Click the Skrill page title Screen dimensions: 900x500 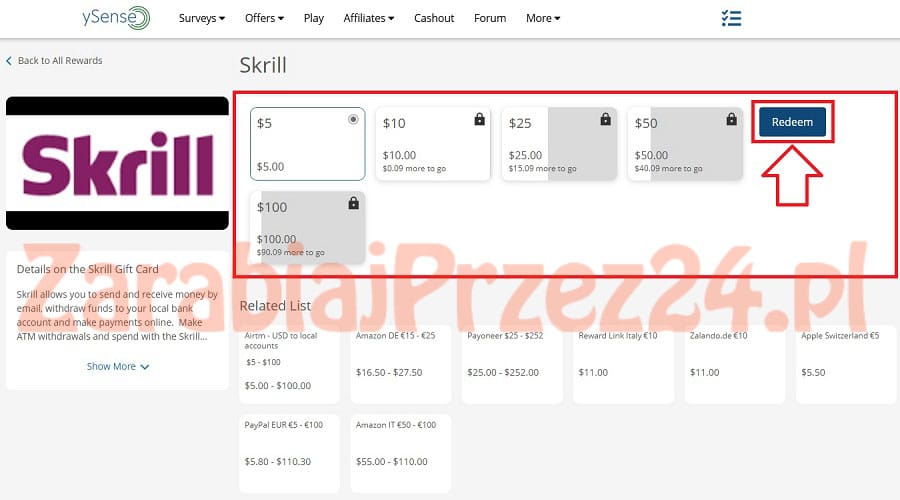263,65
